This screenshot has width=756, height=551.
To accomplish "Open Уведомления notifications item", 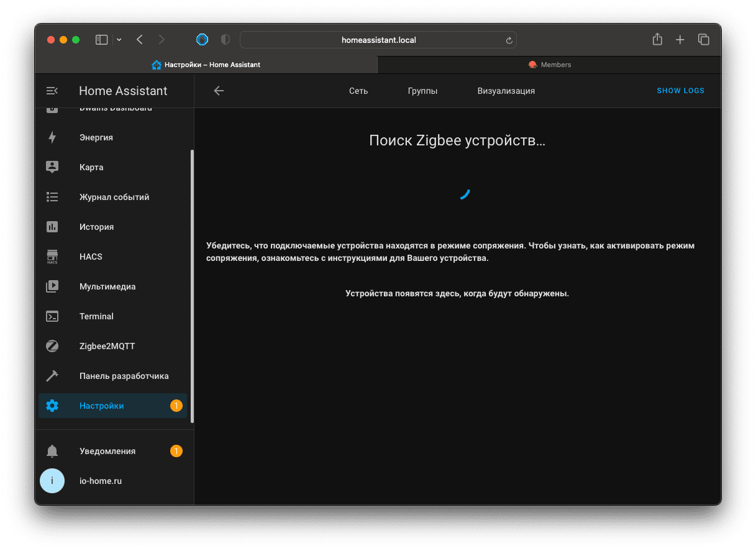I will pos(107,451).
